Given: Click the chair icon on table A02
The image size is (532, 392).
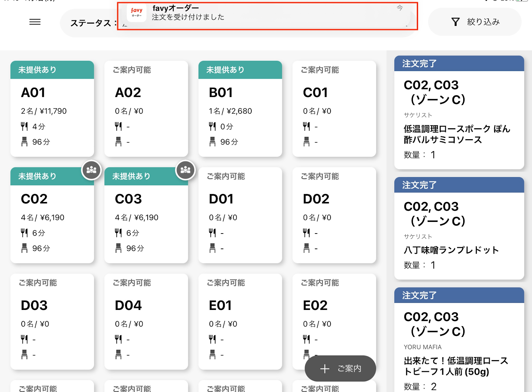Looking at the screenshot, I should pos(118,142).
